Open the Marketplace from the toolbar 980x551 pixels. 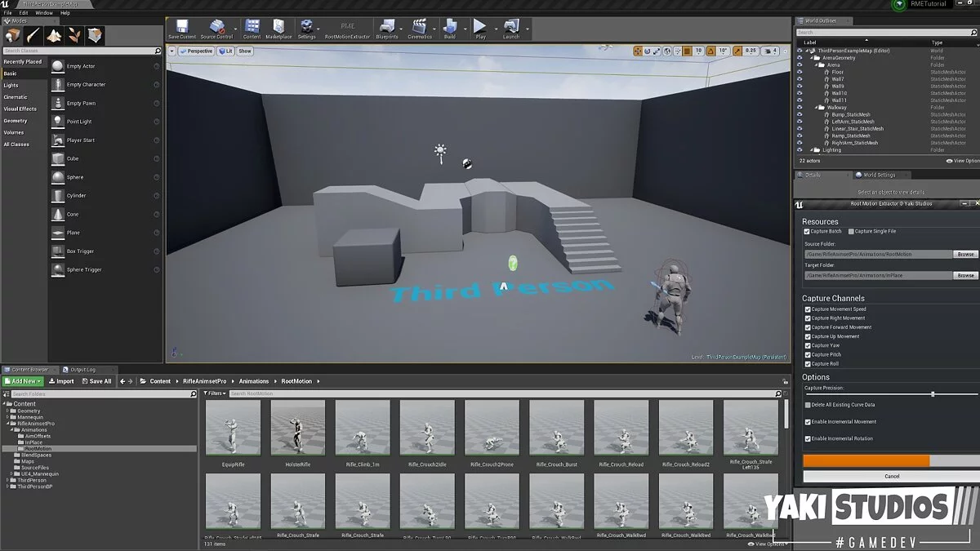[278, 29]
